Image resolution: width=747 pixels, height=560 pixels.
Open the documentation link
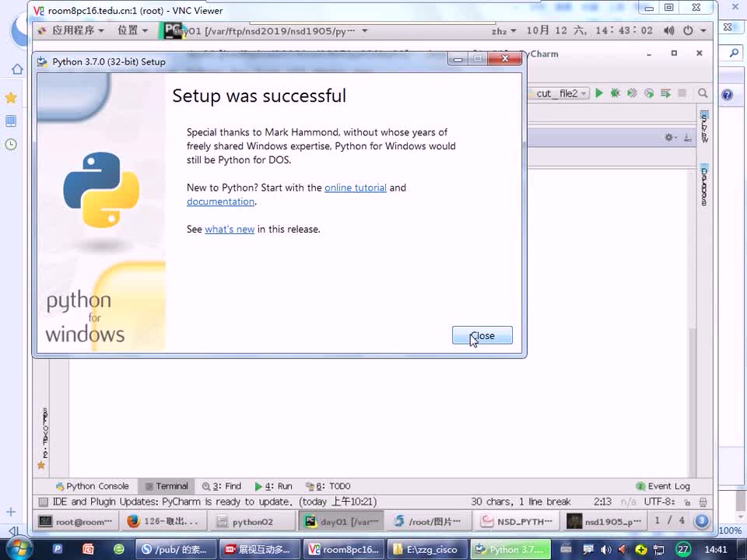tap(220, 201)
